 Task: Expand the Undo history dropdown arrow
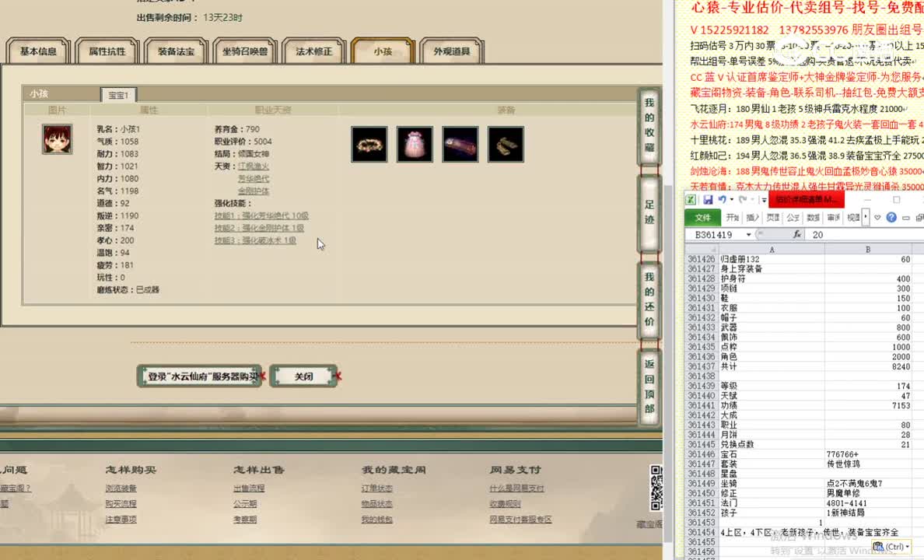(x=731, y=200)
